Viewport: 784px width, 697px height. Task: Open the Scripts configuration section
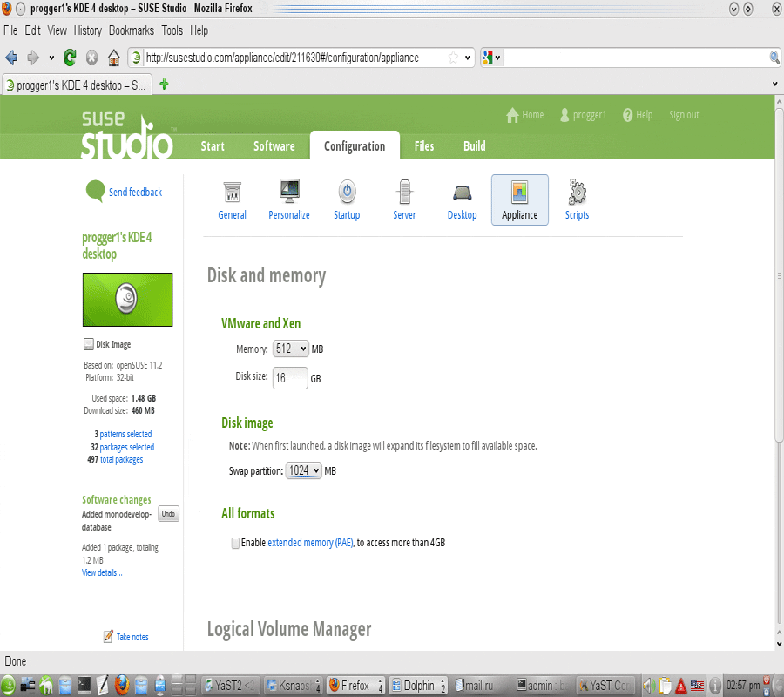(577, 200)
